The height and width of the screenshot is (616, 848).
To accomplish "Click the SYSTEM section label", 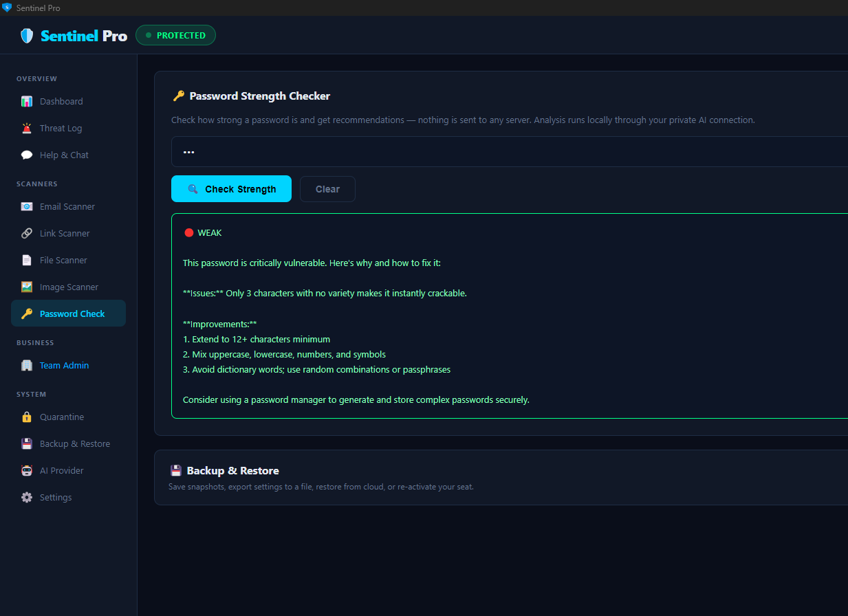I will click(32, 395).
